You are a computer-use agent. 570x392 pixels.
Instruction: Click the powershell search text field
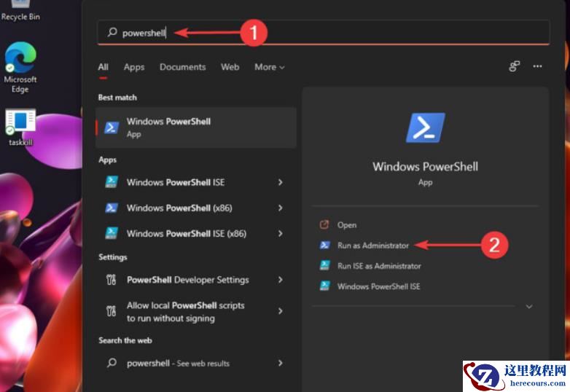click(x=324, y=32)
